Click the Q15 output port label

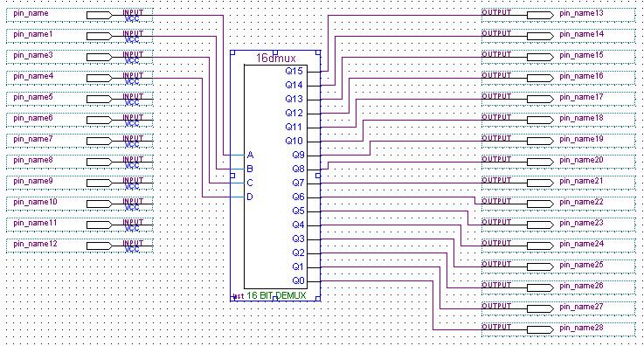pos(294,71)
